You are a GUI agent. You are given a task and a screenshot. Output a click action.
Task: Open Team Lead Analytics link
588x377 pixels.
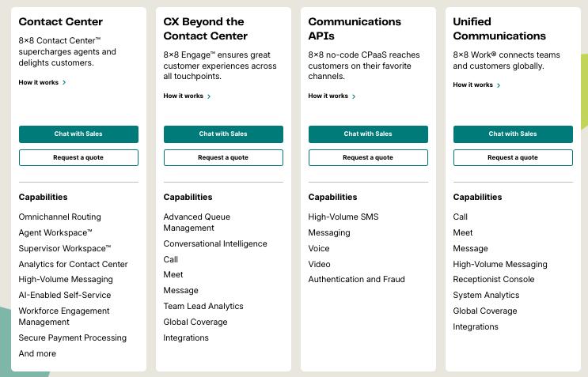tap(203, 307)
